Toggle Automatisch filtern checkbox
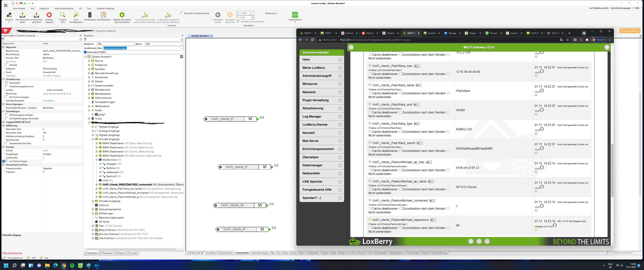The image size is (644, 270). (x=85, y=52)
